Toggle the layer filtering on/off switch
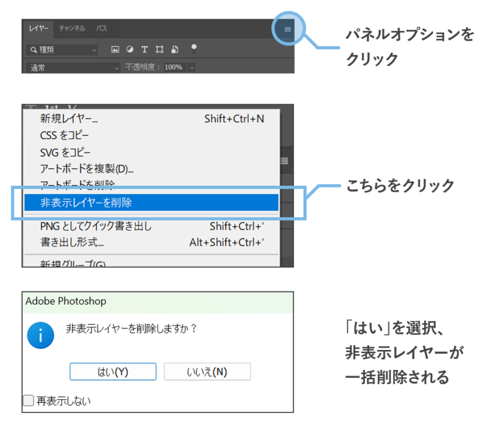The height and width of the screenshot is (446, 504). click(194, 49)
